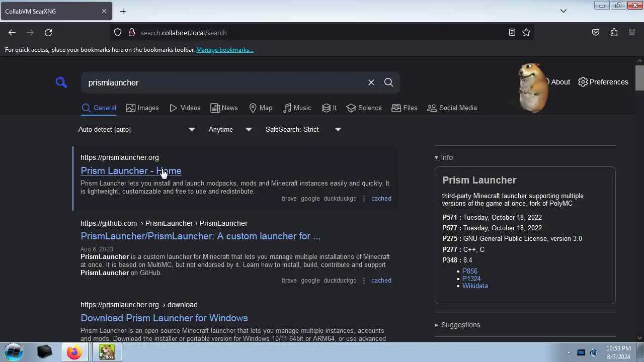Open the Firefox hamburger application menu
The image size is (644, 362).
pos(632,33)
